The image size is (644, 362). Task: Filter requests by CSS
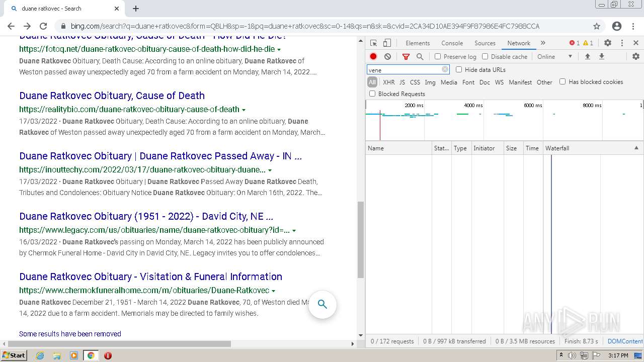tap(415, 82)
